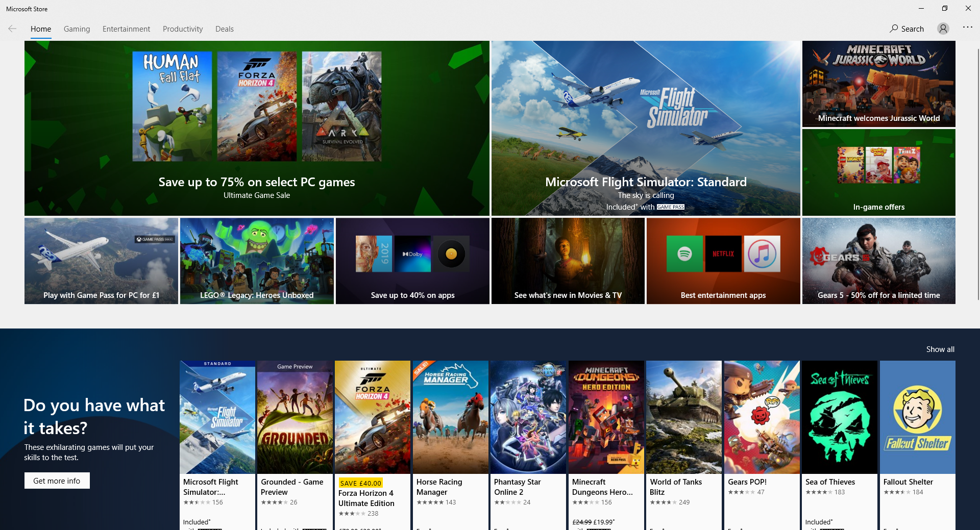Click the Show all link
The image size is (980, 530).
[x=940, y=349]
